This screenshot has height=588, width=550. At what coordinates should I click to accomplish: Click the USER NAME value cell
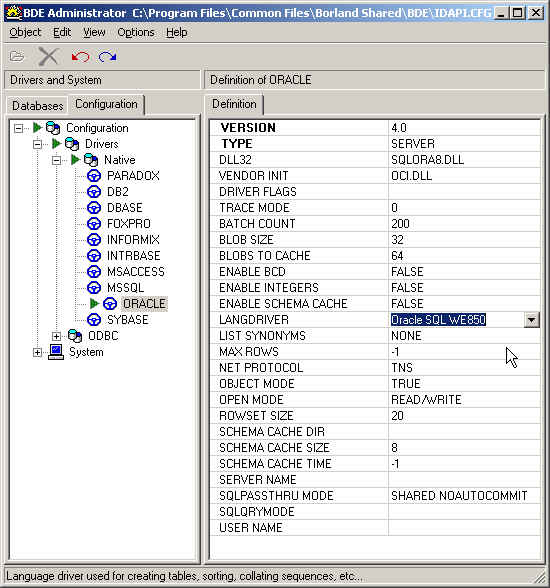click(x=464, y=528)
